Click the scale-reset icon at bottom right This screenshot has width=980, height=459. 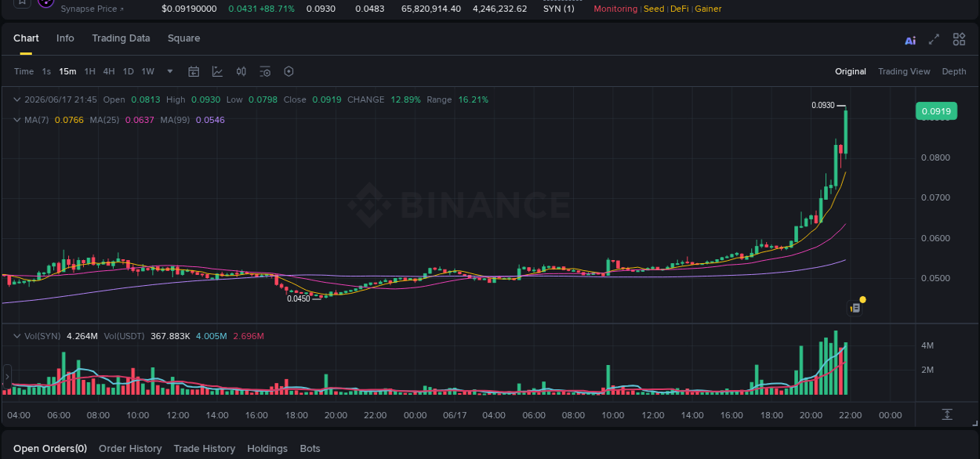pyautogui.click(x=947, y=414)
